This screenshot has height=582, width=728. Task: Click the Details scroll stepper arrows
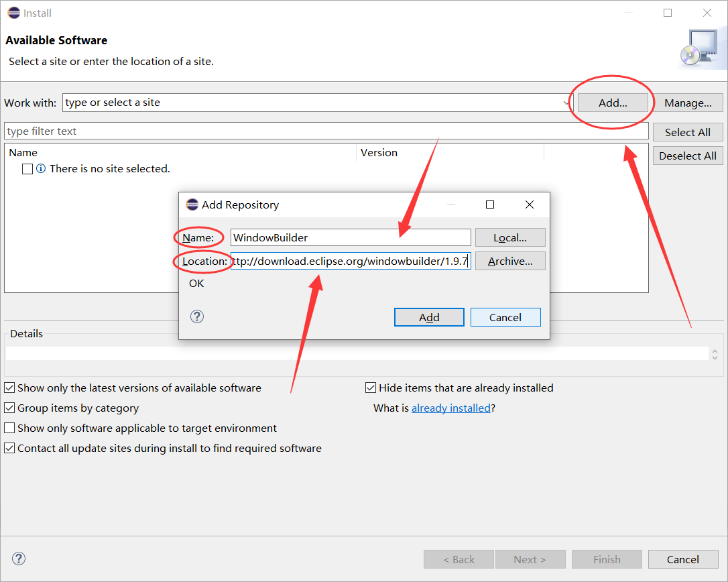point(715,355)
